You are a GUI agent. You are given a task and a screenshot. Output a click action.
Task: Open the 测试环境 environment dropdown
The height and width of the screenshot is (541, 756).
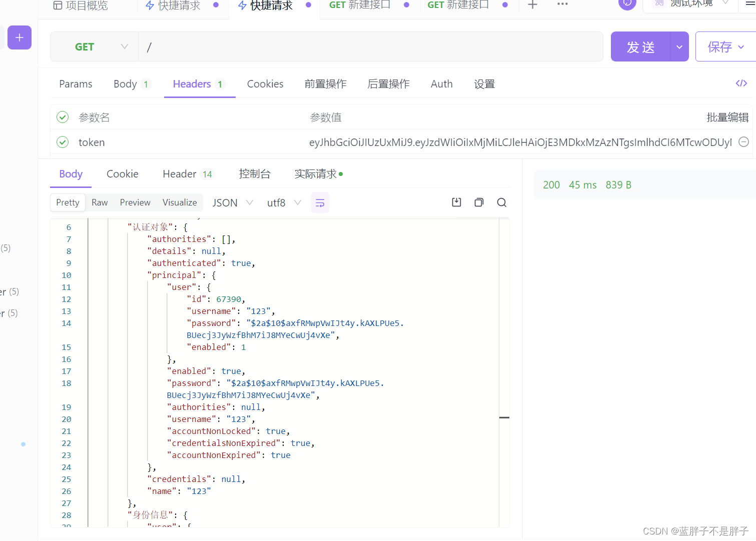click(691, 3)
